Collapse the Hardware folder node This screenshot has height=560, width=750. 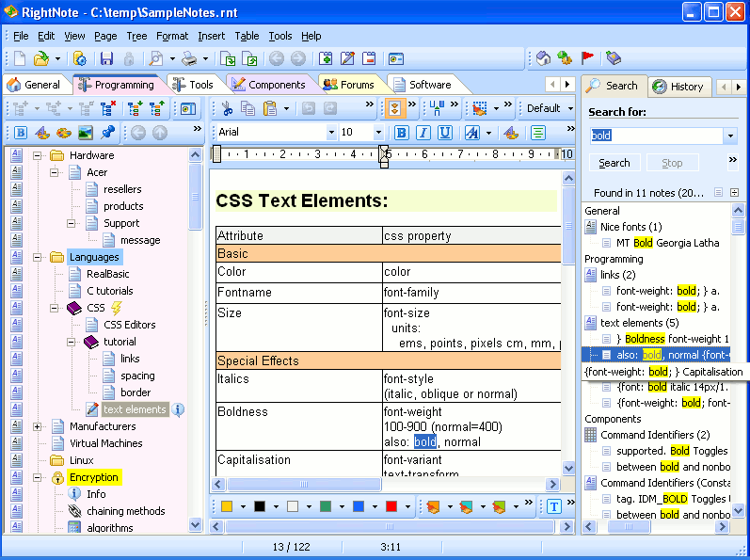(37, 155)
